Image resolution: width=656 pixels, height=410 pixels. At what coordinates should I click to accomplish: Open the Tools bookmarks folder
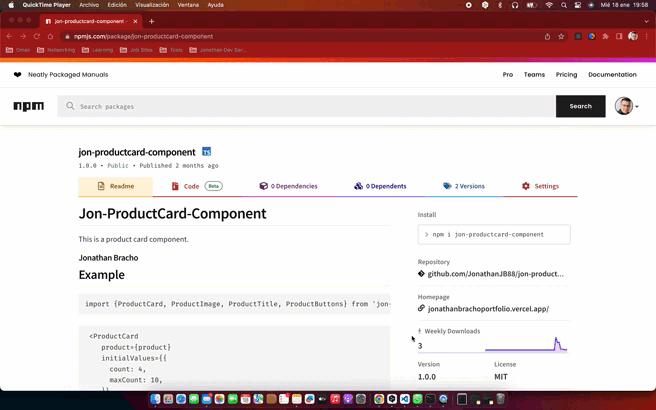[x=171, y=50]
